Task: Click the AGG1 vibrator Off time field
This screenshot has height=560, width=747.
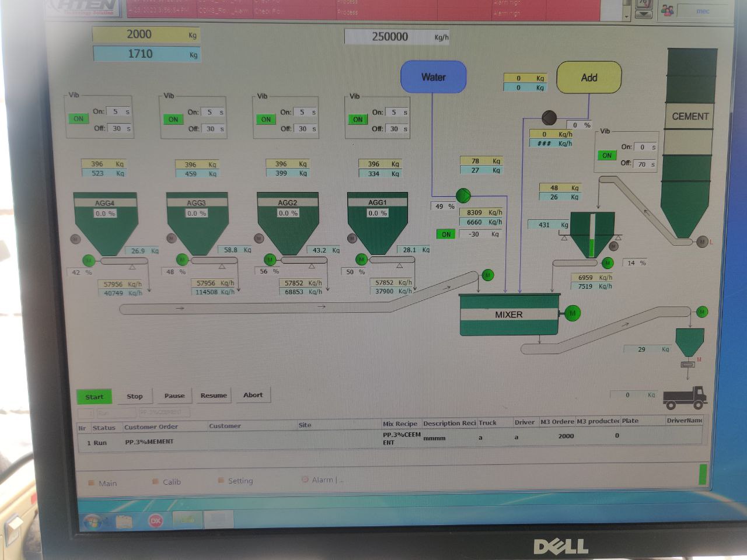Action: (x=395, y=129)
